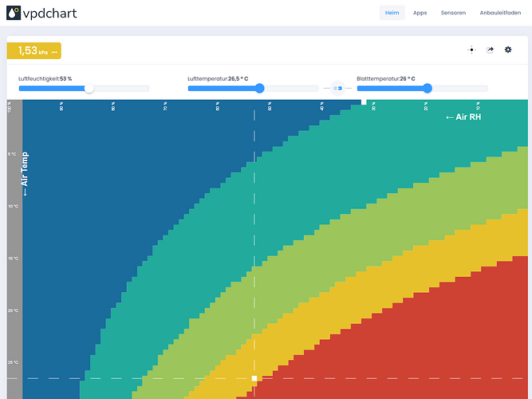Click the 25 °C axis tick label
This screenshot has height=399, width=532.
tap(13, 362)
